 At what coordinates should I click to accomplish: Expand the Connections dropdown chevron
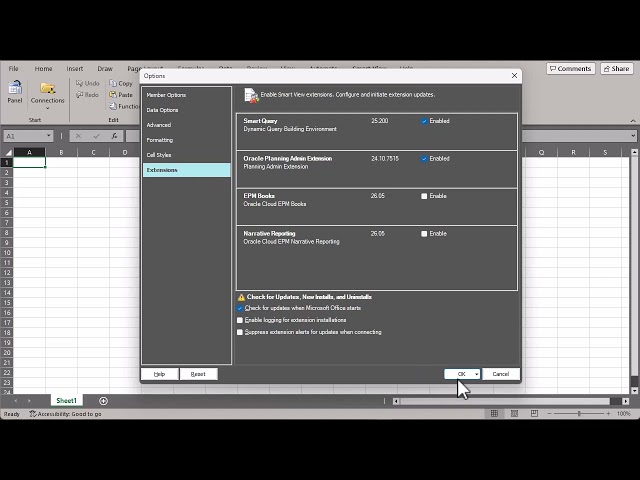click(x=47, y=109)
